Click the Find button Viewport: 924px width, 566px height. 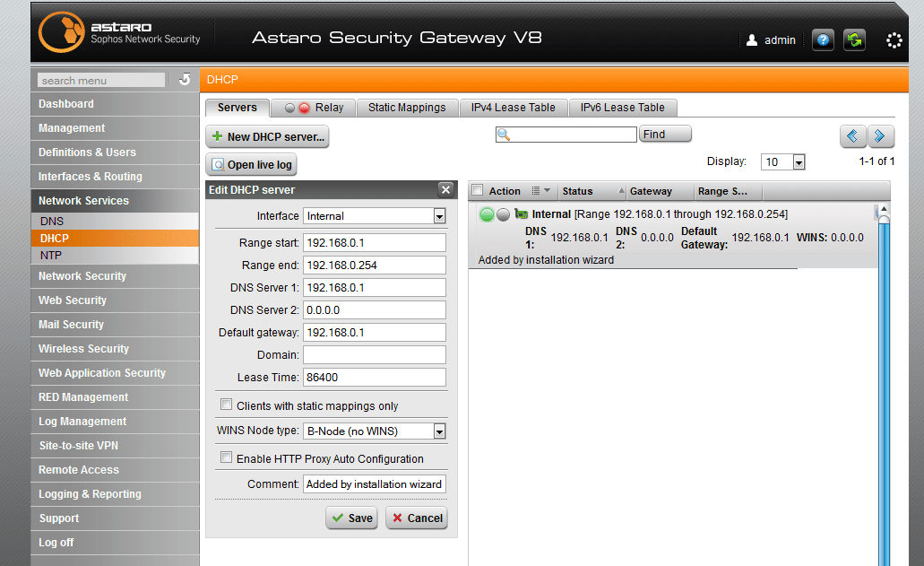point(665,134)
